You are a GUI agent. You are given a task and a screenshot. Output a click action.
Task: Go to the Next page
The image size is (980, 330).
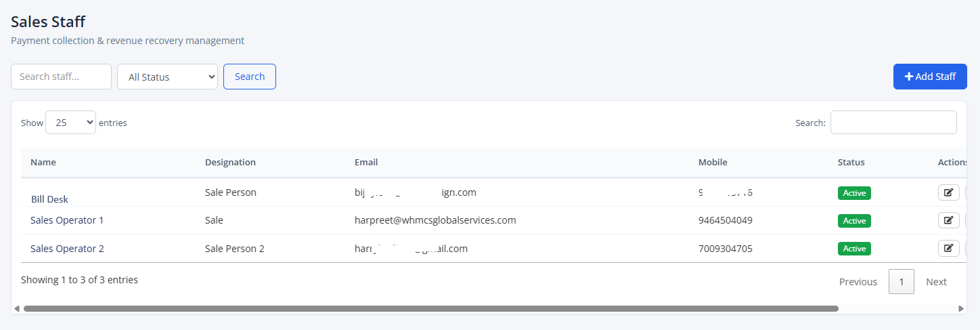pos(937,282)
